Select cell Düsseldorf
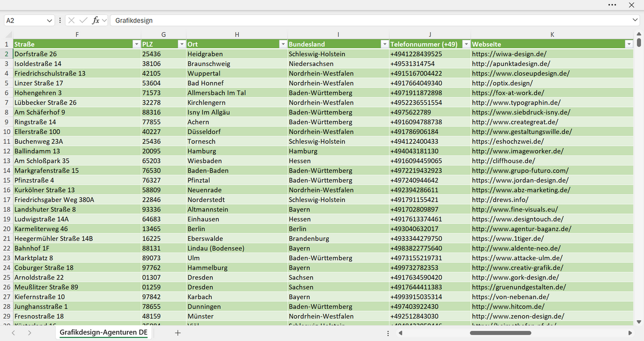This screenshot has height=341, width=644. [x=237, y=131]
